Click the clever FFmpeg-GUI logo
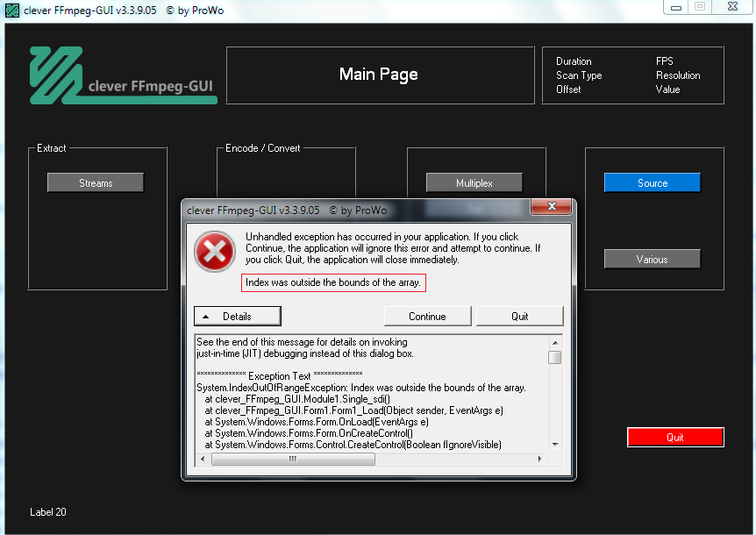 point(124,75)
